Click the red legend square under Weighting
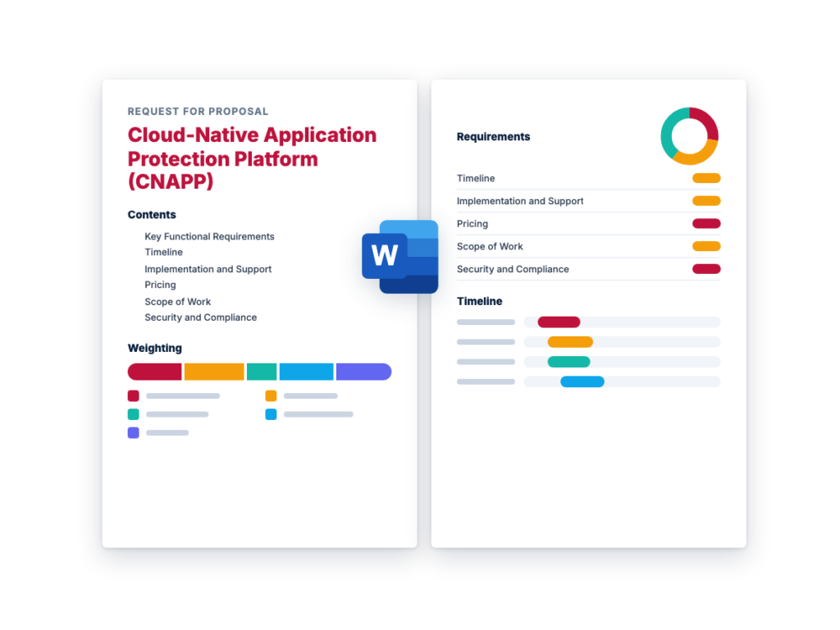The height and width of the screenshot is (630, 840). (134, 396)
